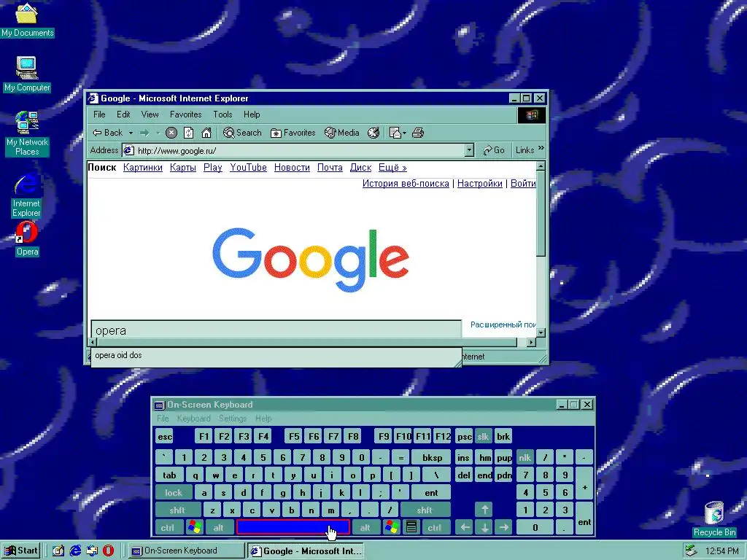The width and height of the screenshot is (747, 560).
Task: Toggle the nlk (Num Lock) key
Action: (x=525, y=458)
